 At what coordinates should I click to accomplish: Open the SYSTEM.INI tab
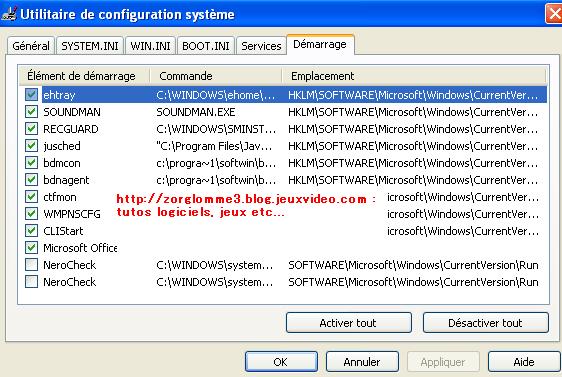tap(90, 46)
